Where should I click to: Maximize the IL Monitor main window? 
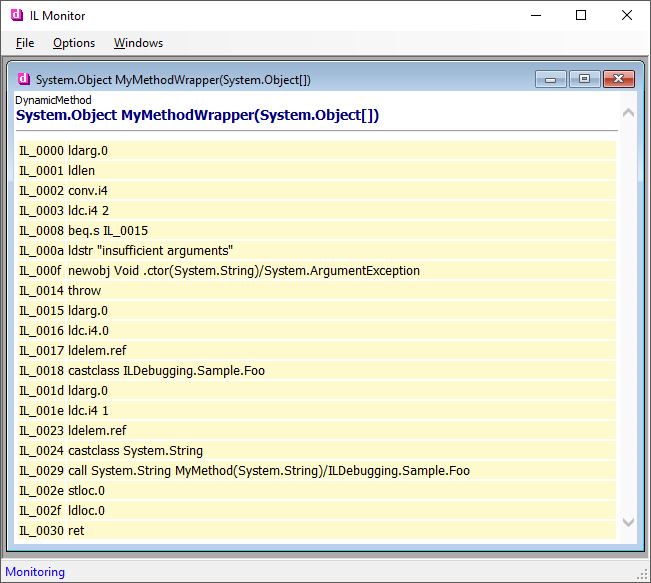click(x=581, y=15)
